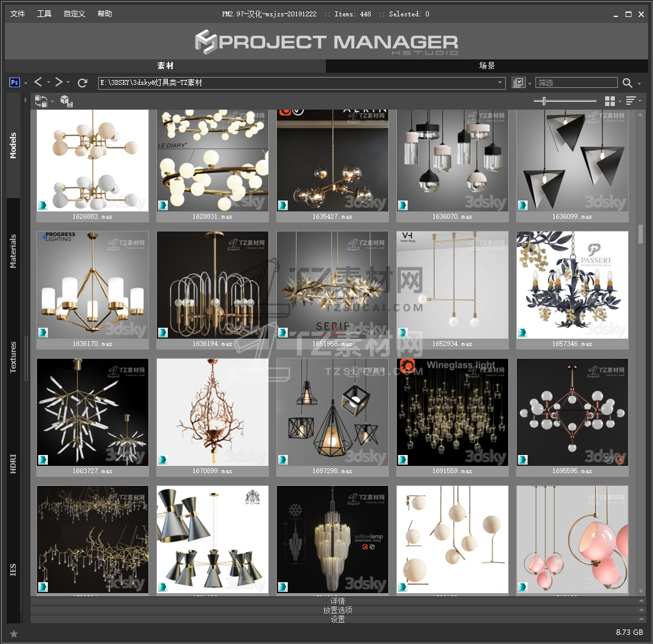Expand the 放置选项 placement options panel
The height and width of the screenshot is (644, 653).
[x=338, y=610]
